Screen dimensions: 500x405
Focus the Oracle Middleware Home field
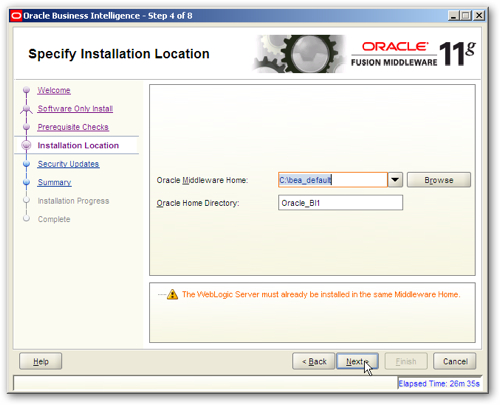333,180
